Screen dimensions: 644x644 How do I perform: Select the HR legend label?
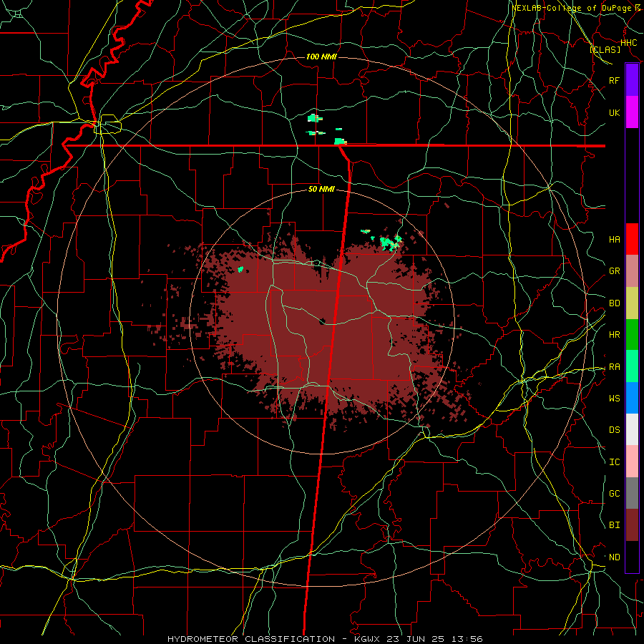[x=614, y=335]
